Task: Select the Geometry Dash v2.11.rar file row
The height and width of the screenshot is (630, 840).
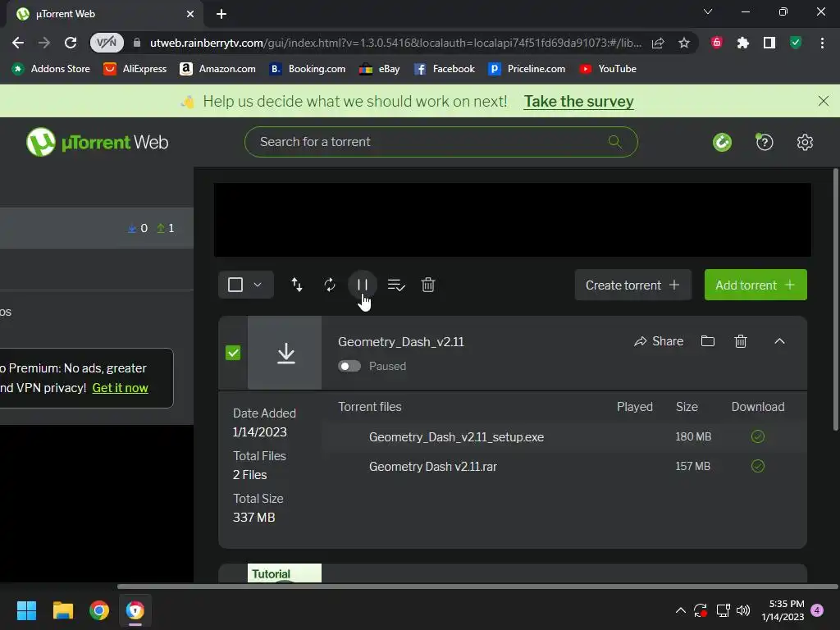Action: pyautogui.click(x=564, y=466)
